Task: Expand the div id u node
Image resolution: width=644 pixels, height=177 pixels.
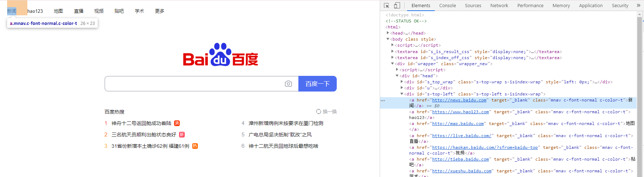Action: 402,88
